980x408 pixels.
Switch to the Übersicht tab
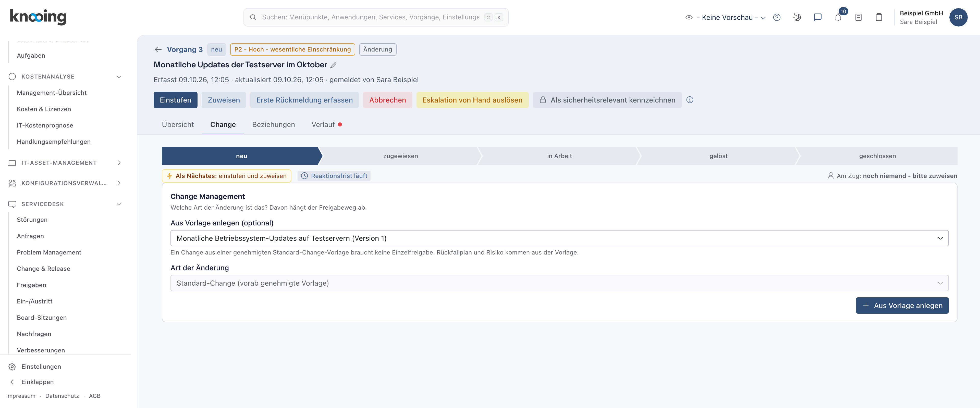pyautogui.click(x=178, y=125)
